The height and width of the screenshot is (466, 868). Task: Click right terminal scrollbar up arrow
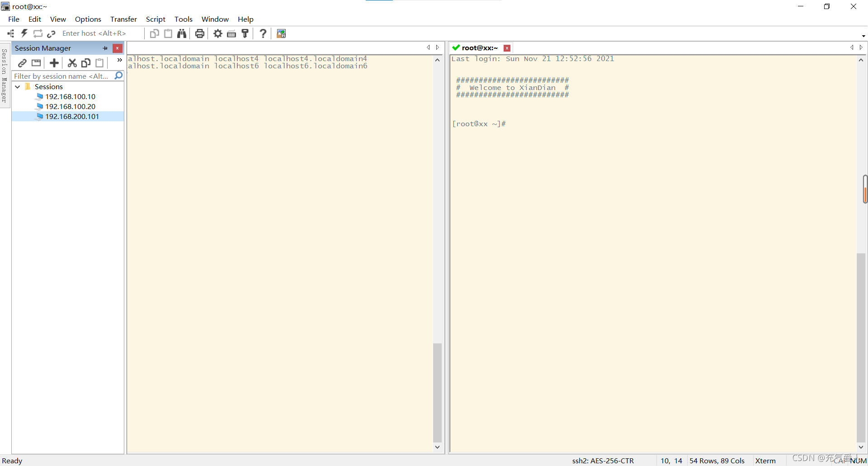click(x=861, y=60)
